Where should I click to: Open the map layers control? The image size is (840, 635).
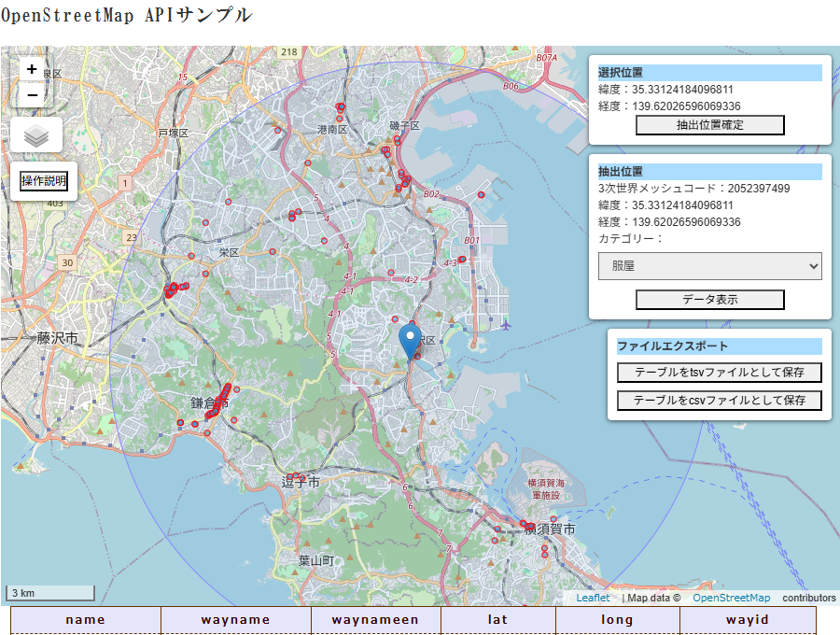point(36,135)
